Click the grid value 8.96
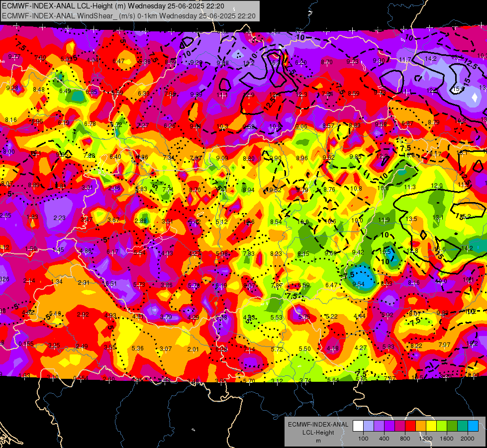The height and width of the screenshot is (448, 487). [x=301, y=158]
